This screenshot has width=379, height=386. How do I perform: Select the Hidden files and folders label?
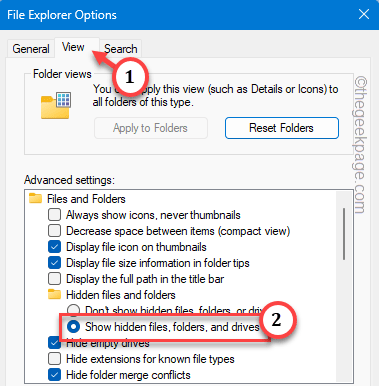coord(121,295)
